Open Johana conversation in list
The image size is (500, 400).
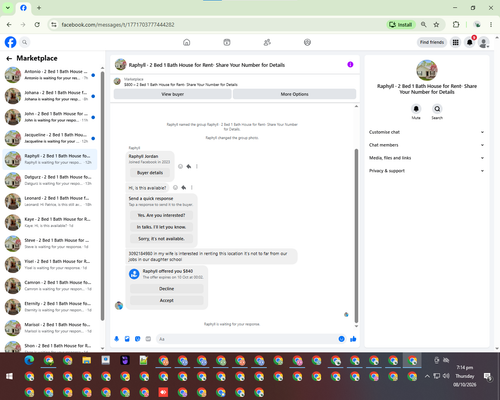[50, 96]
